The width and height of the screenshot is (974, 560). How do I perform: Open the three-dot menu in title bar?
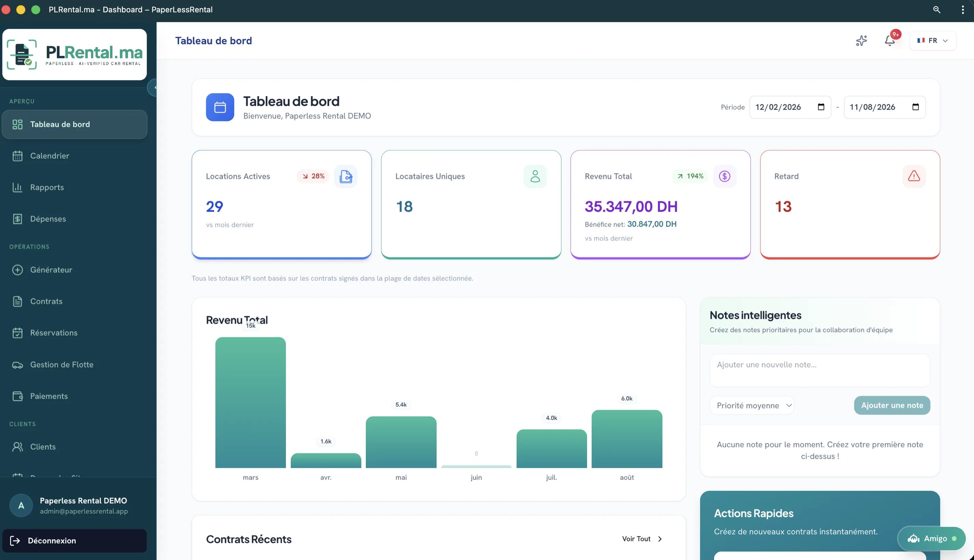963,10
